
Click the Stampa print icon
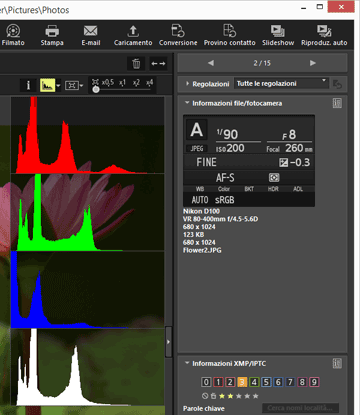pos(52,35)
